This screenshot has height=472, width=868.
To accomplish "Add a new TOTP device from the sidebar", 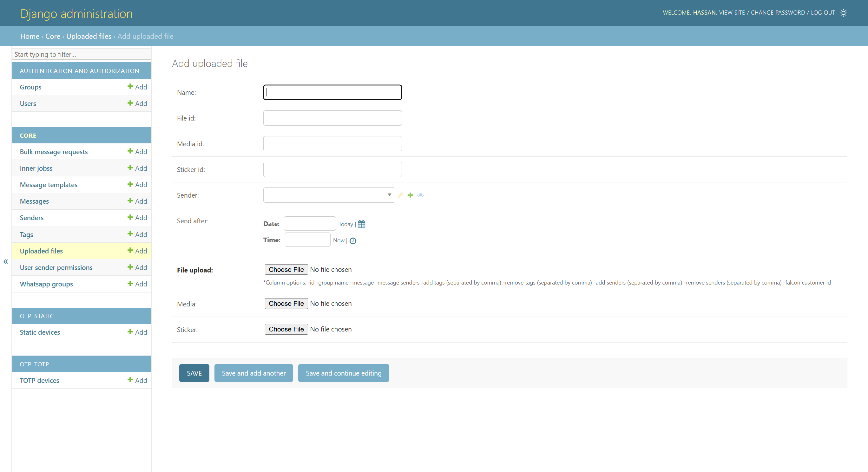I will click(137, 380).
